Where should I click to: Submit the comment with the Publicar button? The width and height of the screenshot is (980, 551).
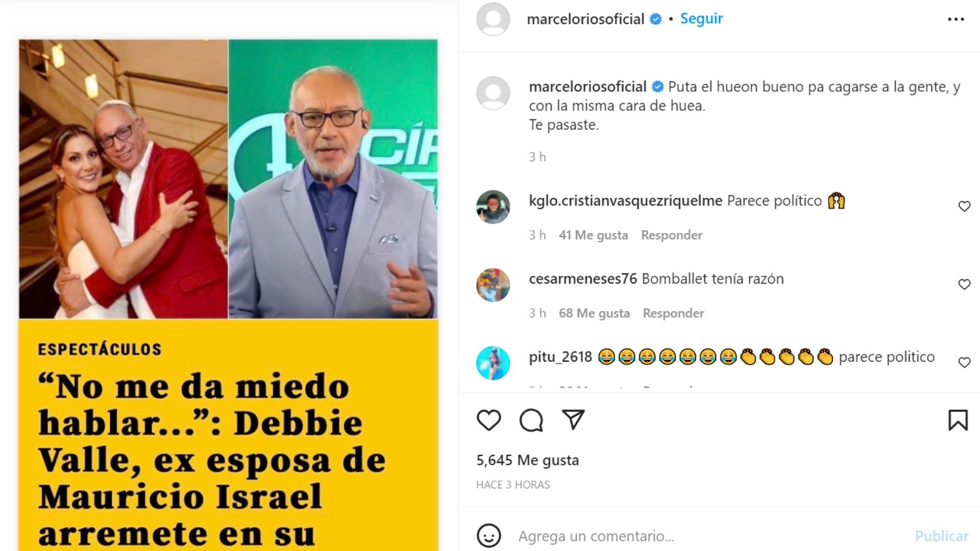(x=942, y=536)
